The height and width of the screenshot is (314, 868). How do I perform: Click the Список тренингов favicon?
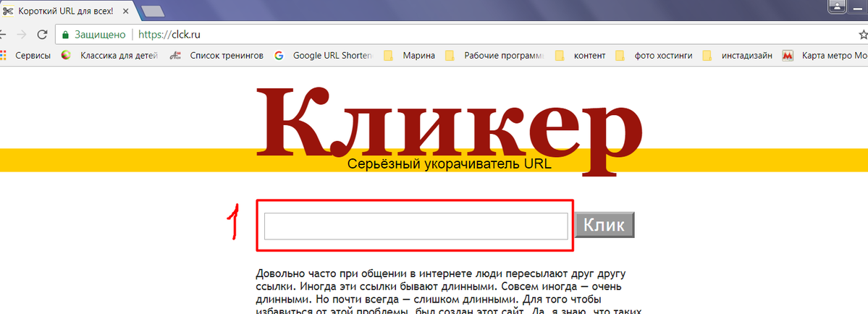[x=175, y=55]
